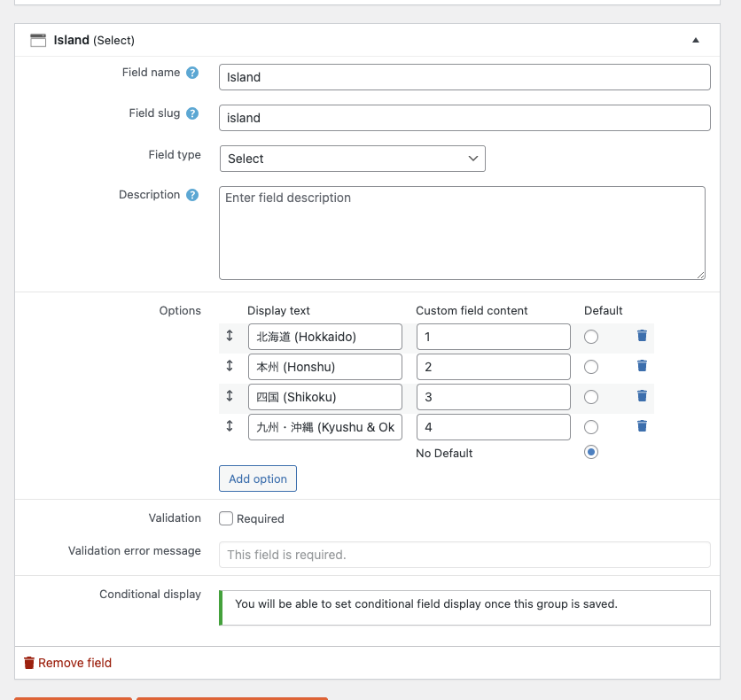
Task: Delete the Honshu option with trash icon
Action: tap(642, 366)
